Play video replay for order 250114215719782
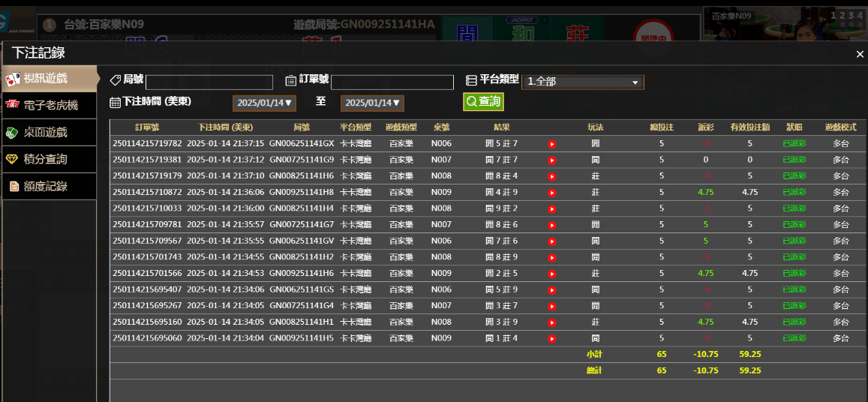Screen dimensions: 868x402 tap(551, 144)
